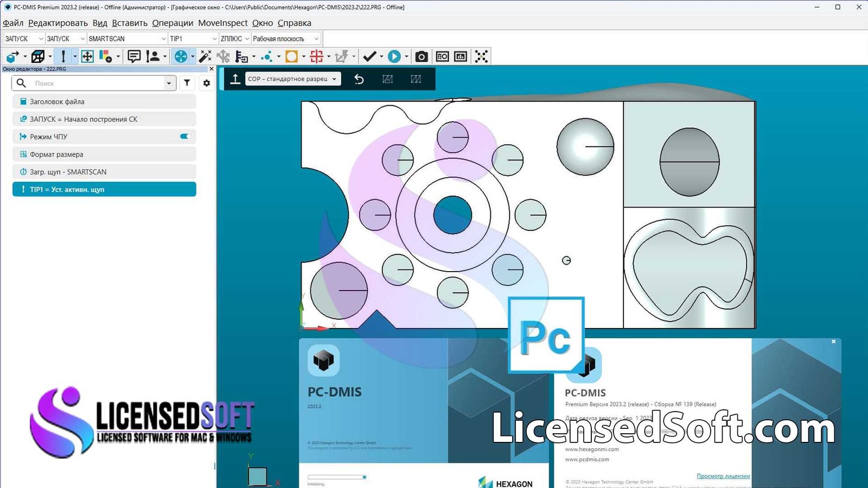Click the blue circular move arrows icon
Image resolution: width=868 pixels, height=488 pixels.
(x=181, y=56)
